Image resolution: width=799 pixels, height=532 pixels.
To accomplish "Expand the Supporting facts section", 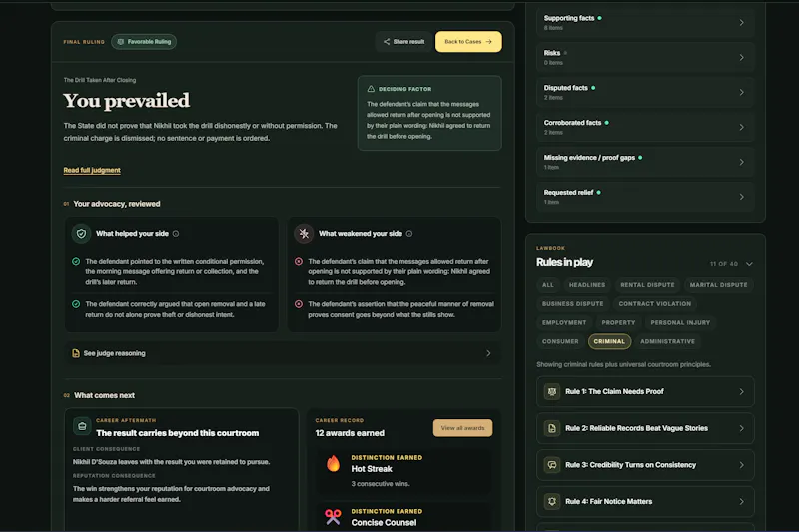I will pos(645,22).
